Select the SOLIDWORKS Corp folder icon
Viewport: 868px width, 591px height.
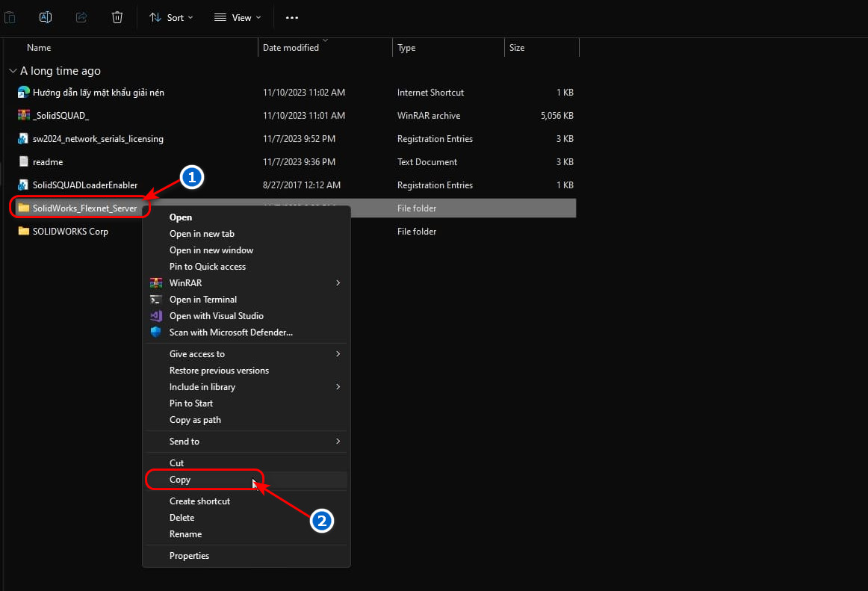[23, 231]
